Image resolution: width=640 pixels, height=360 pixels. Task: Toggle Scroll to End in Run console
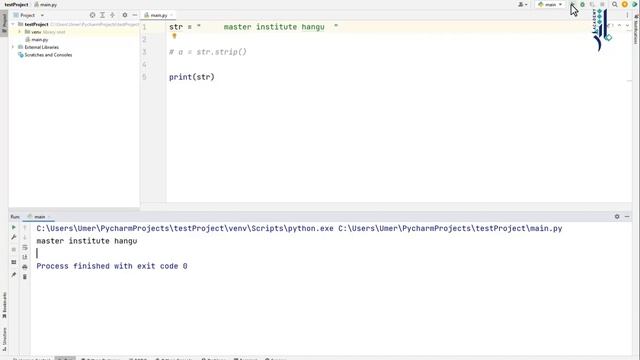tap(25, 257)
